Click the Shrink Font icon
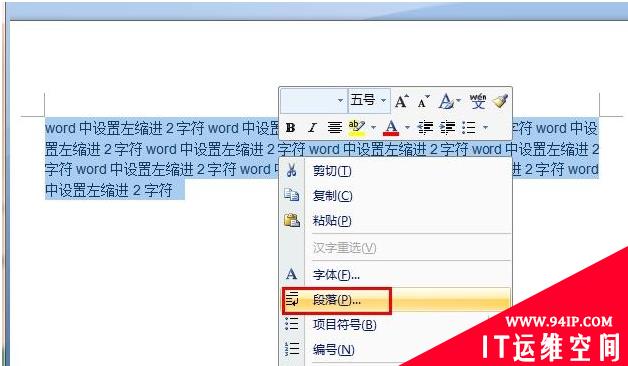This screenshot has width=628, height=366. coord(423,102)
